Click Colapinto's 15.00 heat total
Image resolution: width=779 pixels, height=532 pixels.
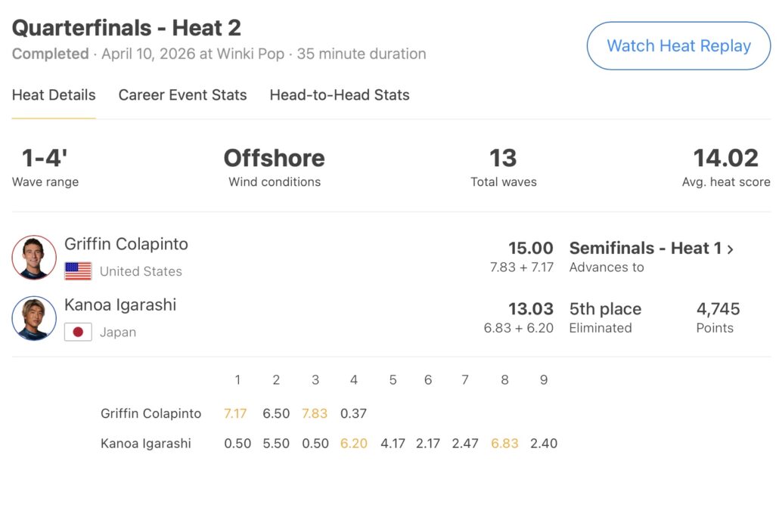[531, 248]
